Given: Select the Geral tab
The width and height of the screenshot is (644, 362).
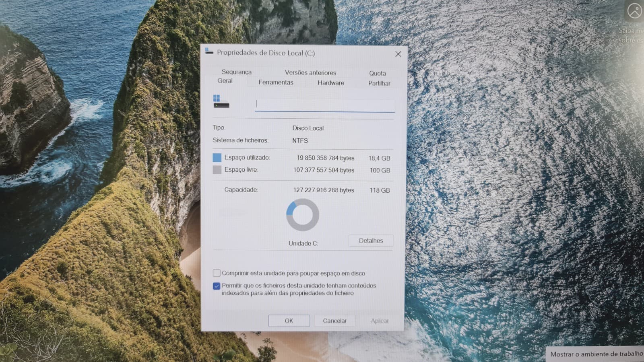Looking at the screenshot, I should pyautogui.click(x=225, y=80).
